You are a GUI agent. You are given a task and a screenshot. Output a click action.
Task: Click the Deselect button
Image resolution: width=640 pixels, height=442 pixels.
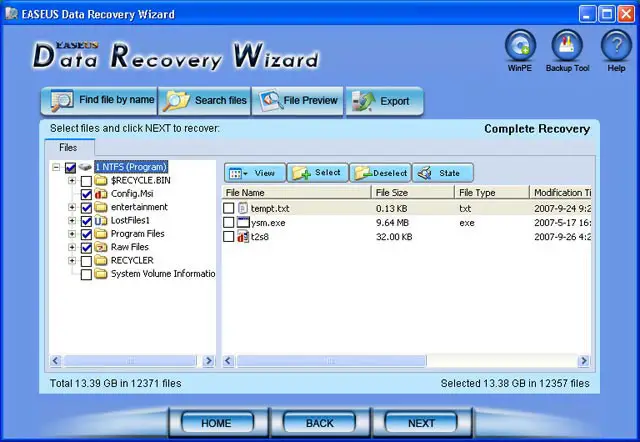pos(380,173)
